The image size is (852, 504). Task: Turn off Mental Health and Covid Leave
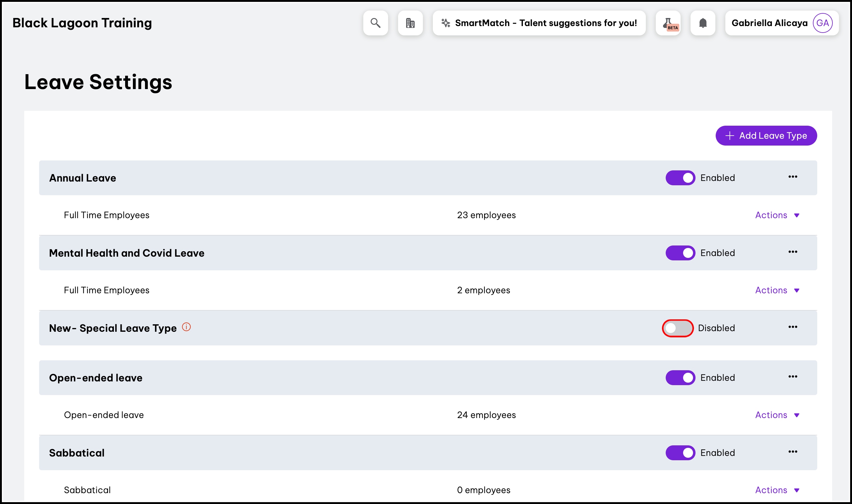[680, 253]
